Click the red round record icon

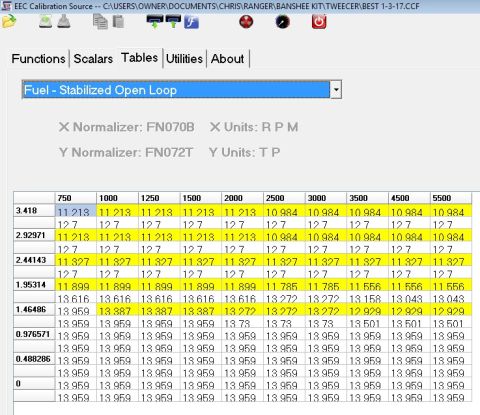(x=246, y=22)
